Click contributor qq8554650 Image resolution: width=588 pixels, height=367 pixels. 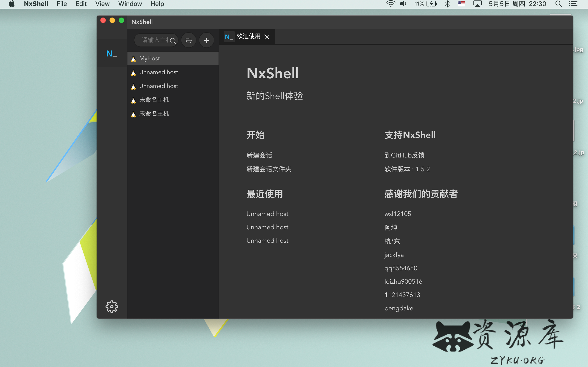pyautogui.click(x=401, y=268)
